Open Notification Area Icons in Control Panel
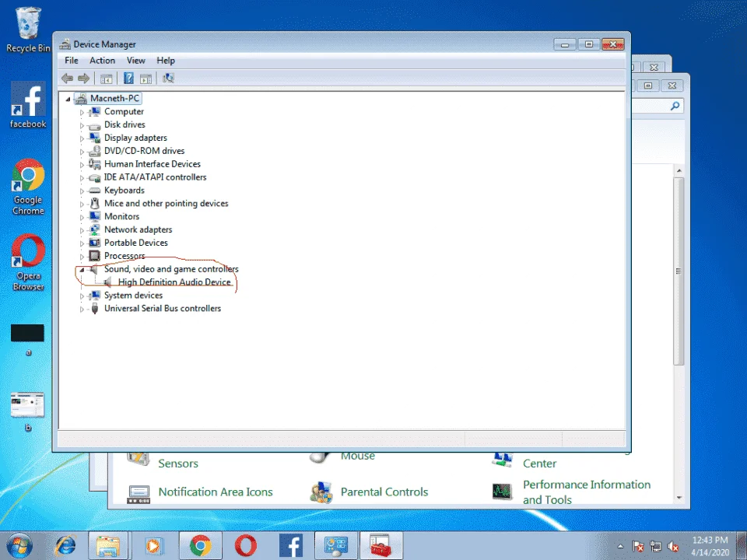This screenshot has height=560, width=747. 216,492
